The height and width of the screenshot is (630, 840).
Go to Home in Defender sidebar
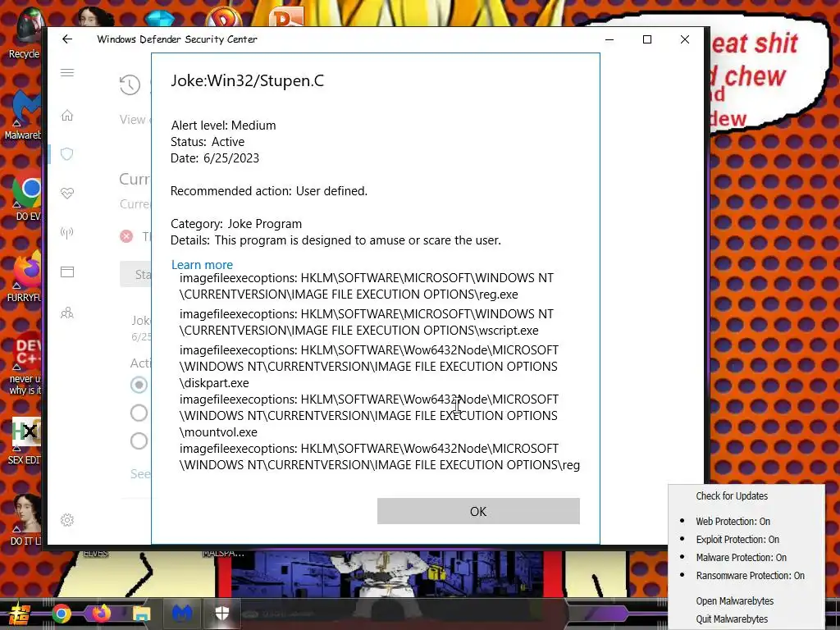coord(67,115)
